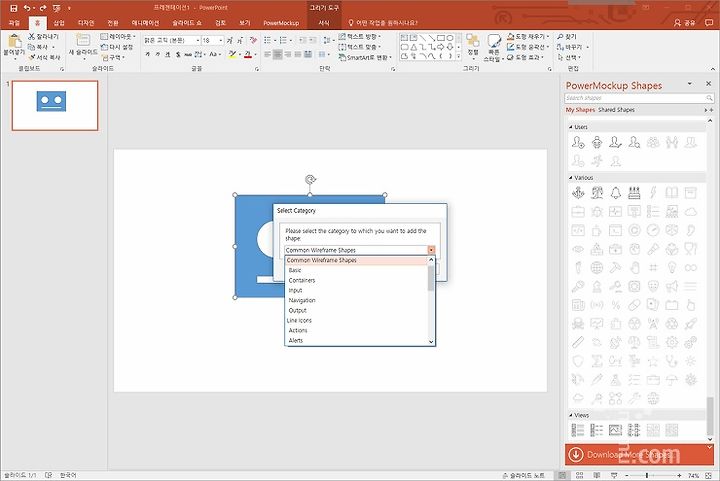Open the Select Category combo box arrow
Image resolution: width=720 pixels, height=481 pixels.
click(x=431, y=250)
